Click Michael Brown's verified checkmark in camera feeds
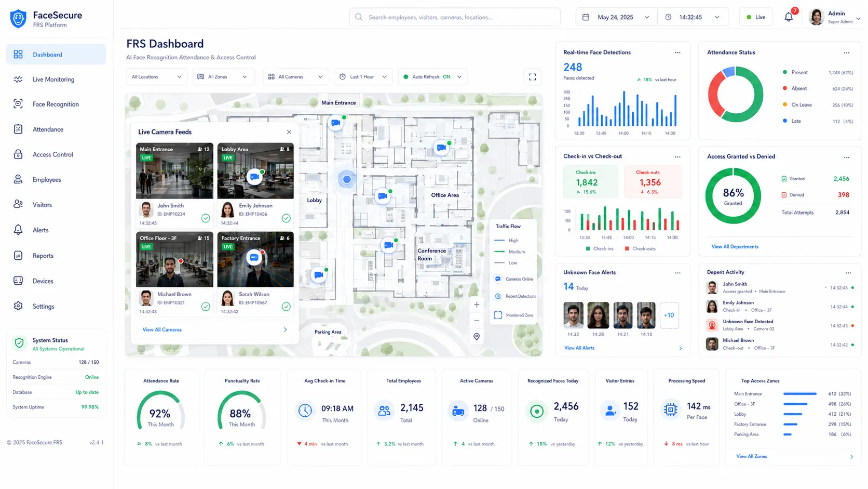This screenshot has height=489, width=868. tap(206, 307)
